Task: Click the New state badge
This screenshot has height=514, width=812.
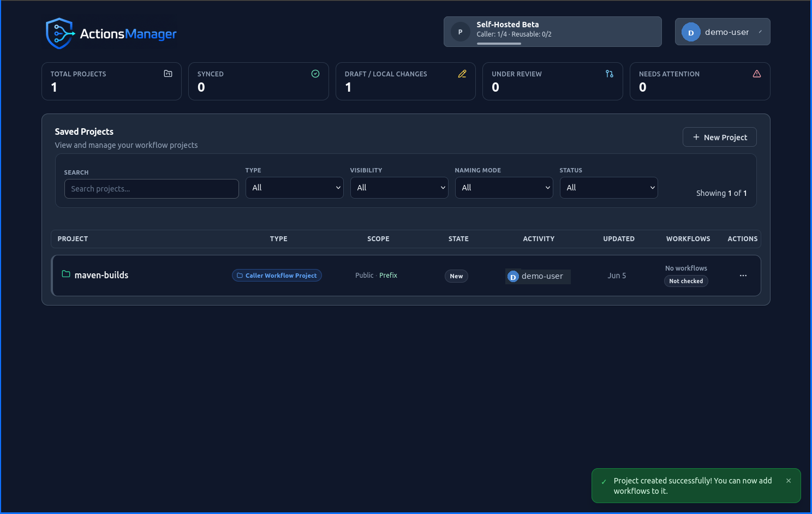Action: coord(456,276)
